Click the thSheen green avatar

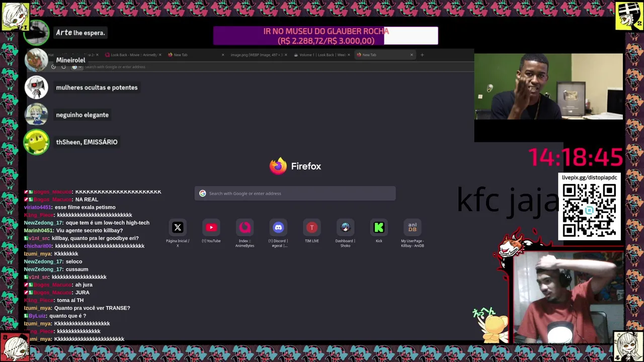point(36,142)
